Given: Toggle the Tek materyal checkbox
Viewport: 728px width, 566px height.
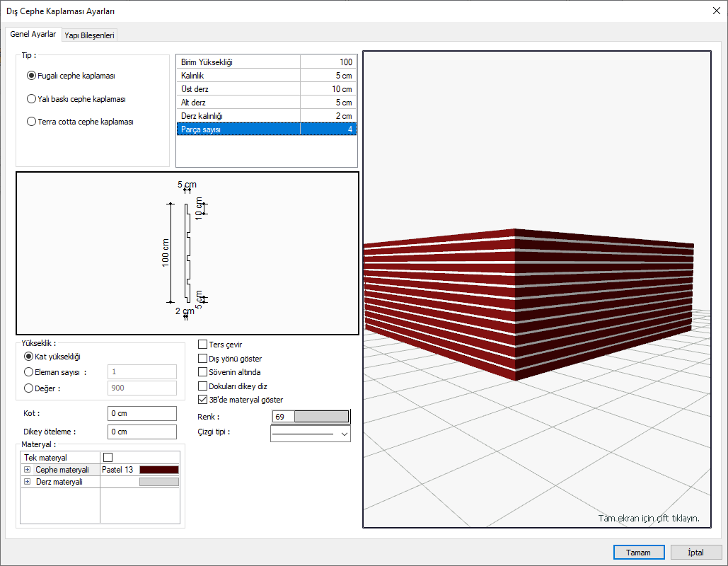Looking at the screenshot, I should pyautogui.click(x=108, y=458).
